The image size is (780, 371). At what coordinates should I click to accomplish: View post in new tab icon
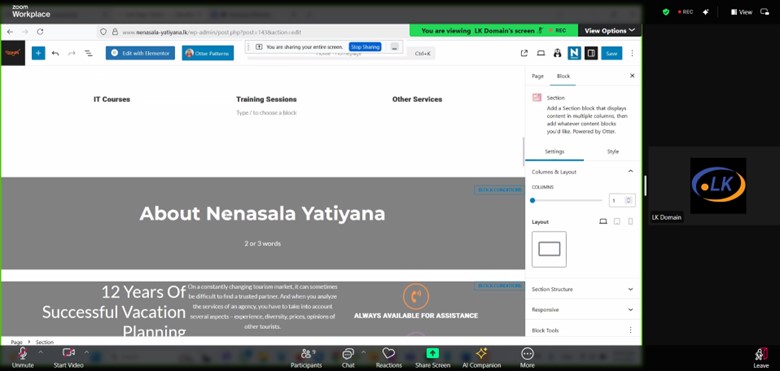coord(524,53)
